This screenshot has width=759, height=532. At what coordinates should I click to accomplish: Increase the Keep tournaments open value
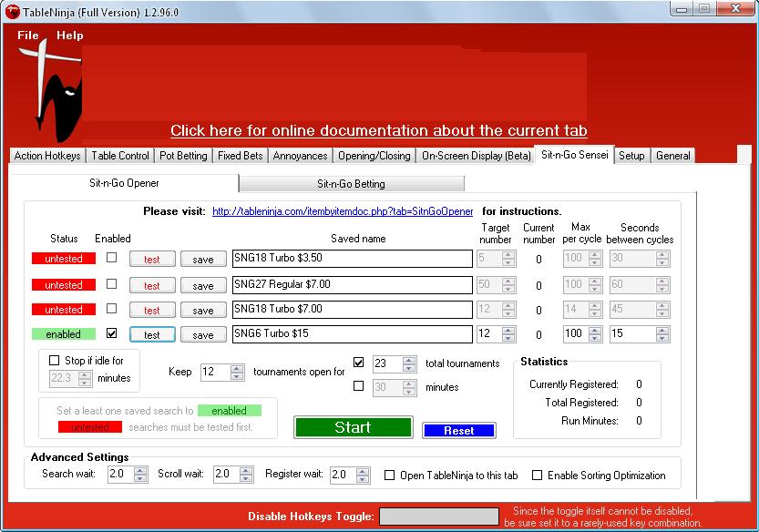tap(237, 368)
